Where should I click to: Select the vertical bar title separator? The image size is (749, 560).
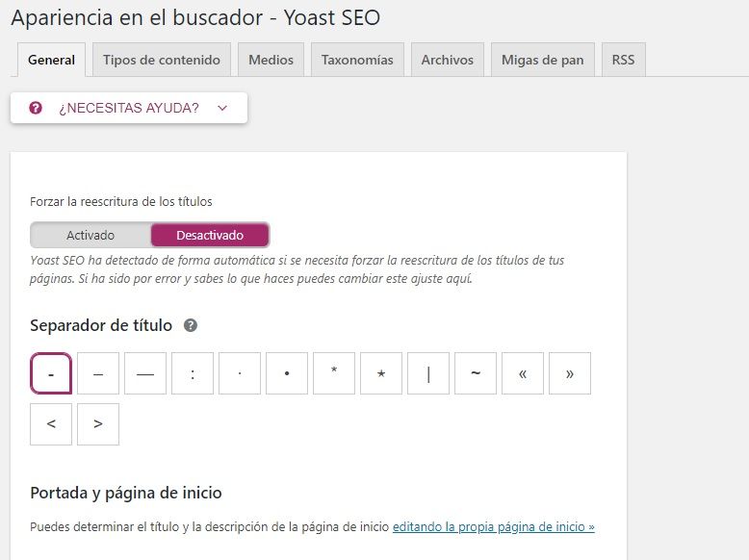point(428,373)
